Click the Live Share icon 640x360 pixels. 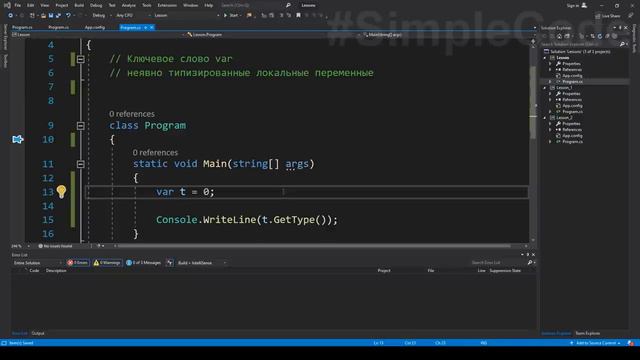(598, 16)
